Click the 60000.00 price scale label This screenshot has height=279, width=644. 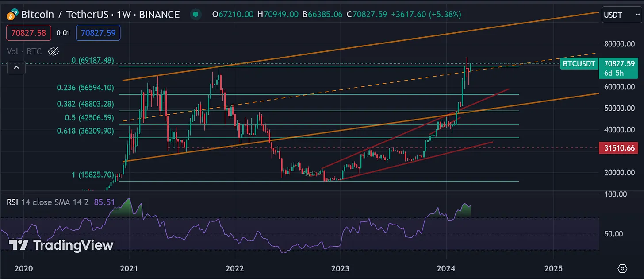[619, 87]
